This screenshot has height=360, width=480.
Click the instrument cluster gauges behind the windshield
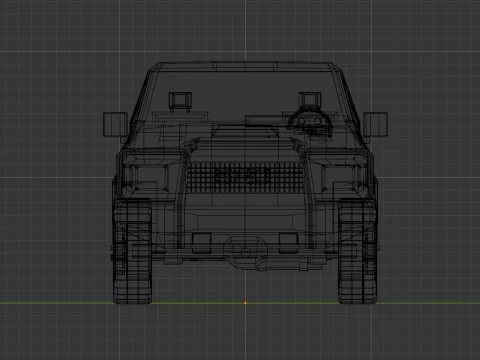309,121
